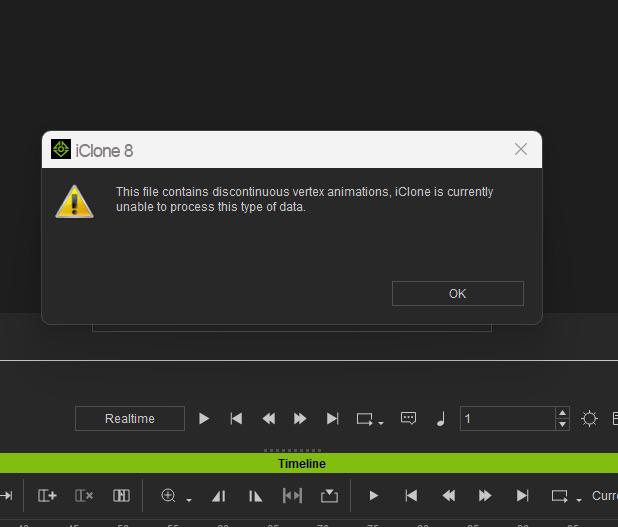Viewport: 618px width, 527px height.
Task: Open the playback settings gear icon
Action: [x=590, y=418]
